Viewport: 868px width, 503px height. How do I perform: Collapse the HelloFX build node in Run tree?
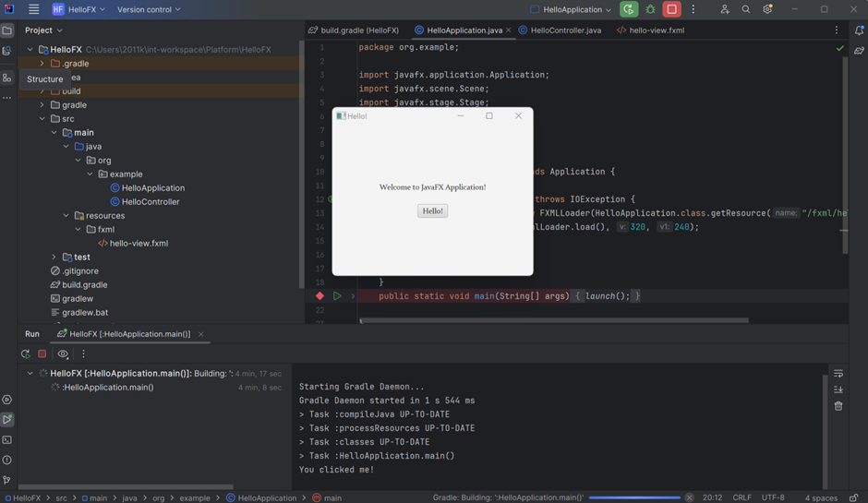[30, 374]
